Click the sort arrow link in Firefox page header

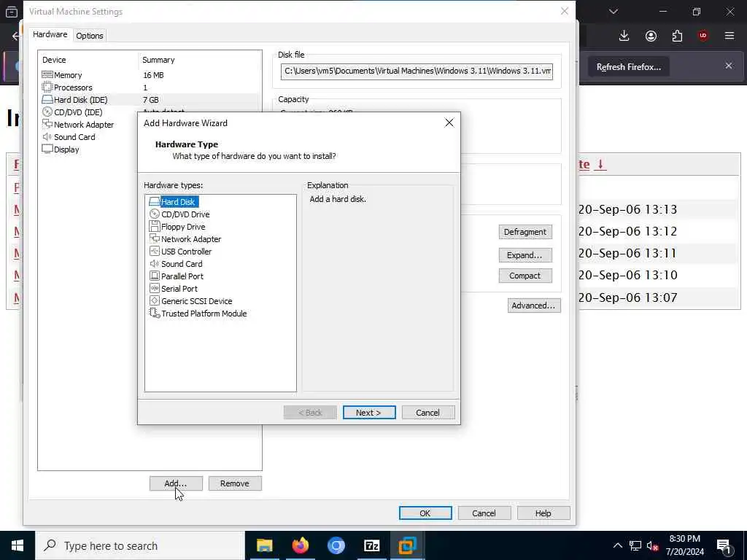(x=601, y=164)
